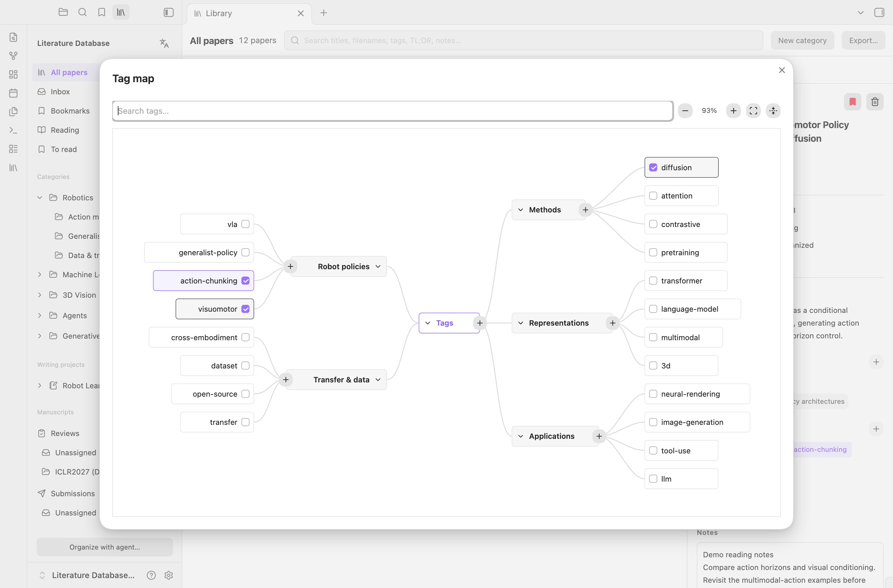Collapse the Robot policies group chevron
The width and height of the screenshot is (893, 588).
point(378,266)
